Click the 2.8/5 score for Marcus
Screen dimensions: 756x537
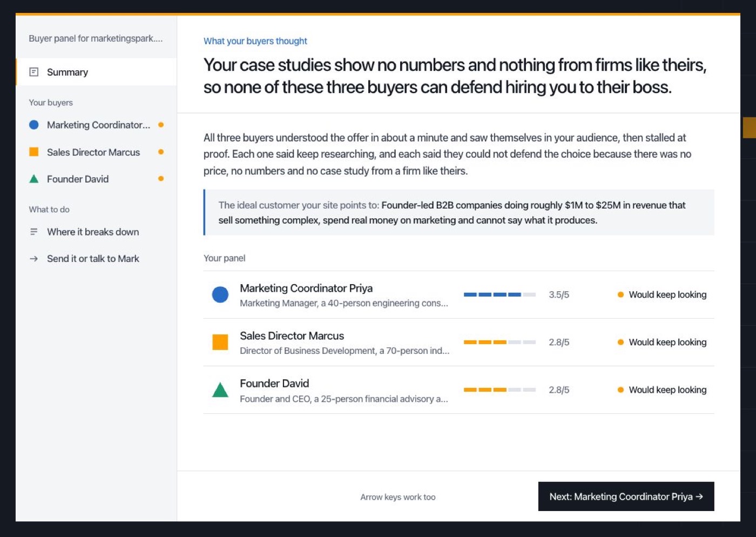click(559, 342)
